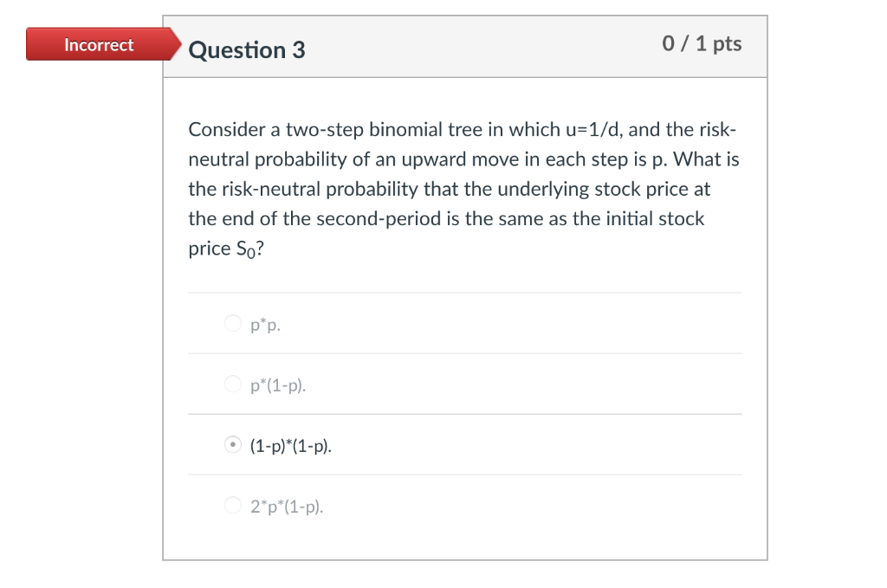
Task: Click the 0 / 1 pts score label
Action: (702, 44)
